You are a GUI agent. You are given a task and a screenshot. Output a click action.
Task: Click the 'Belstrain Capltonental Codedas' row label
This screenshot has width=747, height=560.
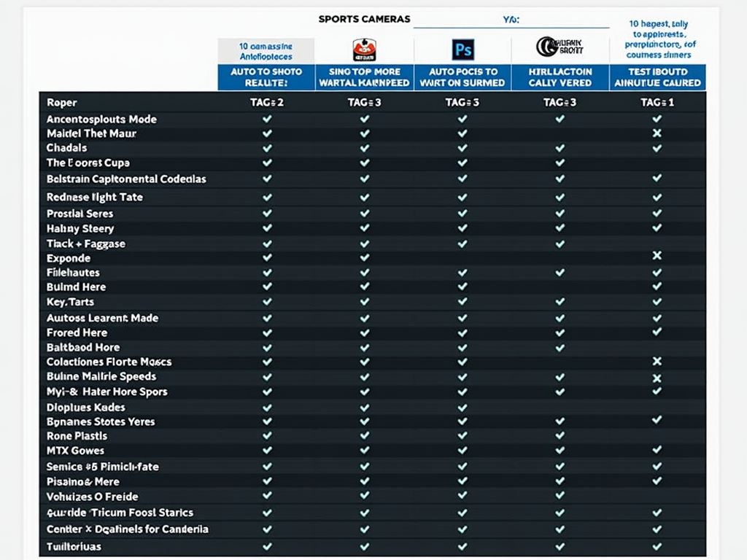[x=126, y=179]
